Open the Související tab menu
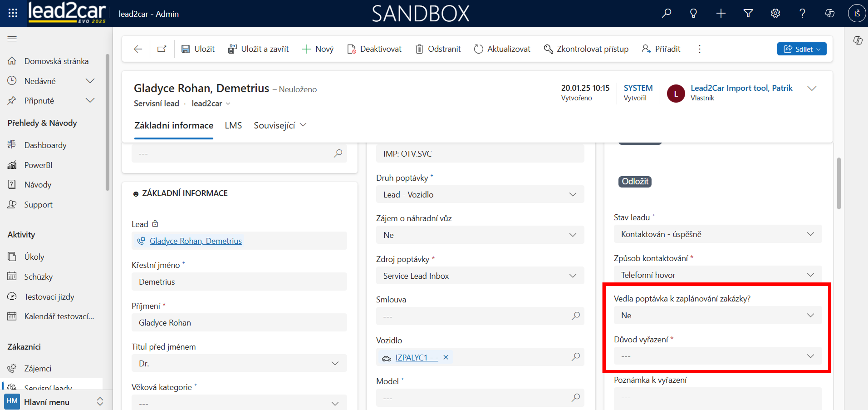The image size is (868, 410). pos(280,126)
